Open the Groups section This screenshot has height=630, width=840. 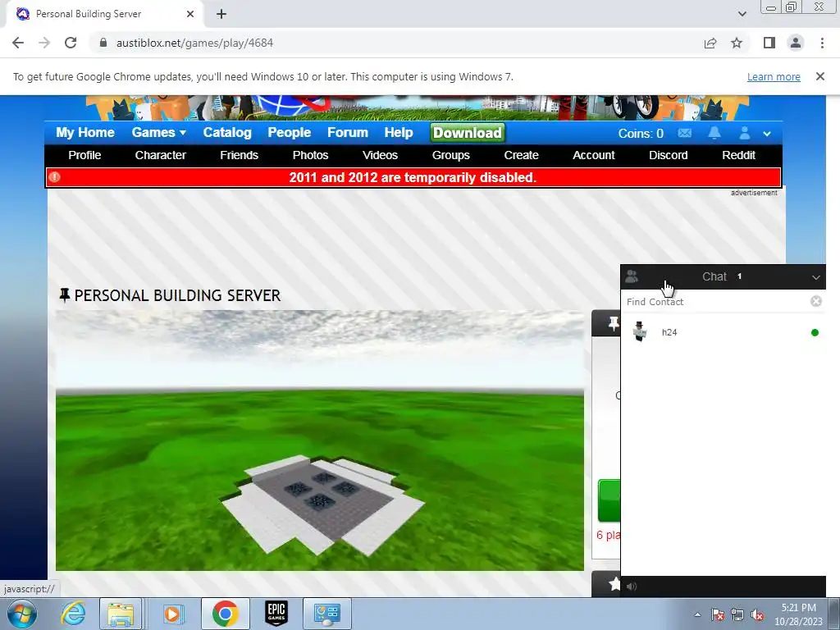coord(450,155)
